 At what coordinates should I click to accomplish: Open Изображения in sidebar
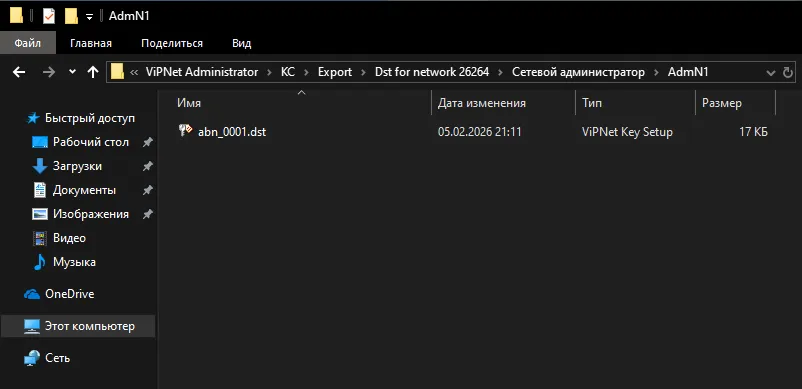click(91, 214)
